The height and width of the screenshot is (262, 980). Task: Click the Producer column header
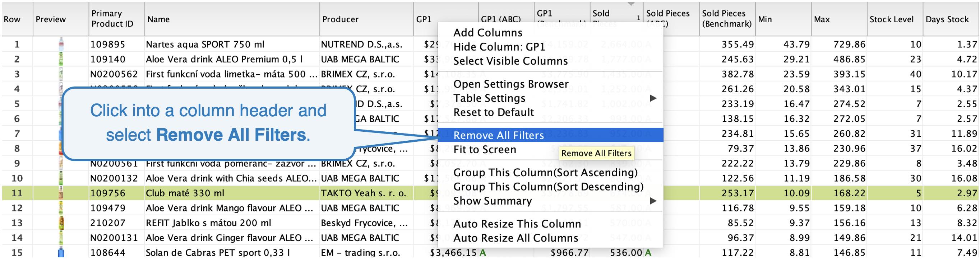366,19
